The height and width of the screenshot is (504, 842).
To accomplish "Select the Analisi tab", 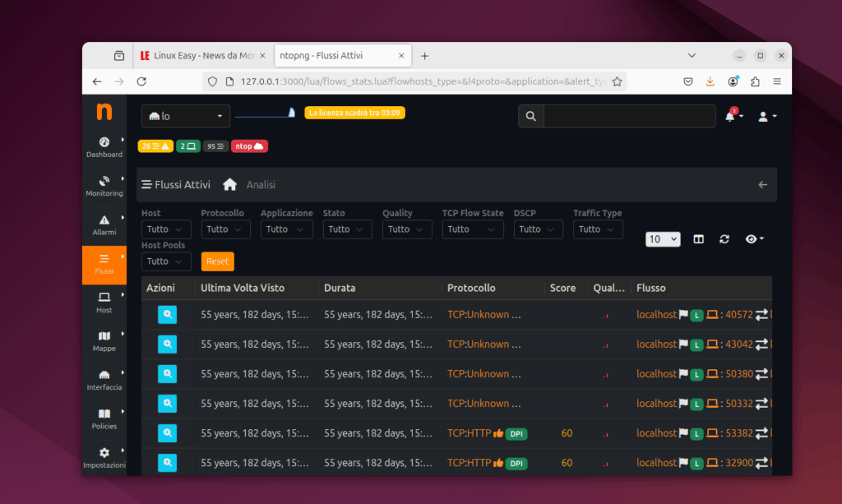I will pos(261,185).
